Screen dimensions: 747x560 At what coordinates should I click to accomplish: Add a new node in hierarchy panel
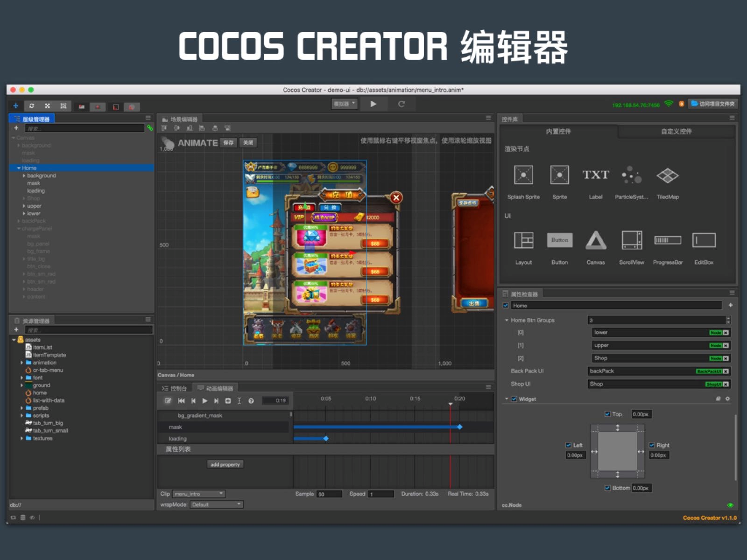point(16,128)
